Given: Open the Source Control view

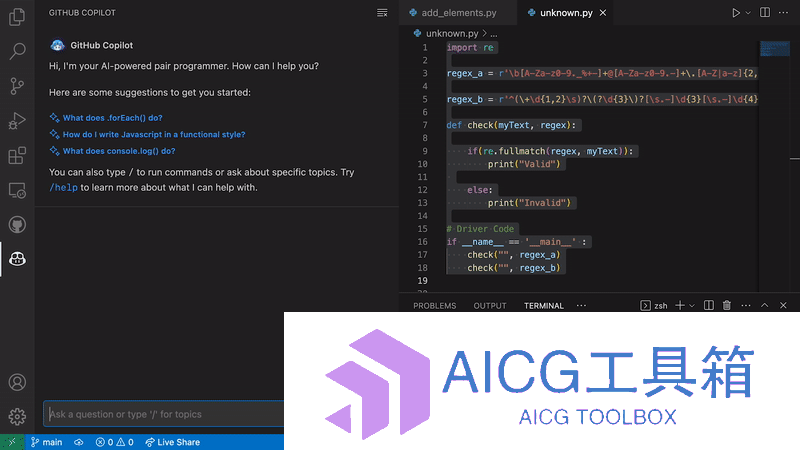Looking at the screenshot, I should [x=17, y=86].
